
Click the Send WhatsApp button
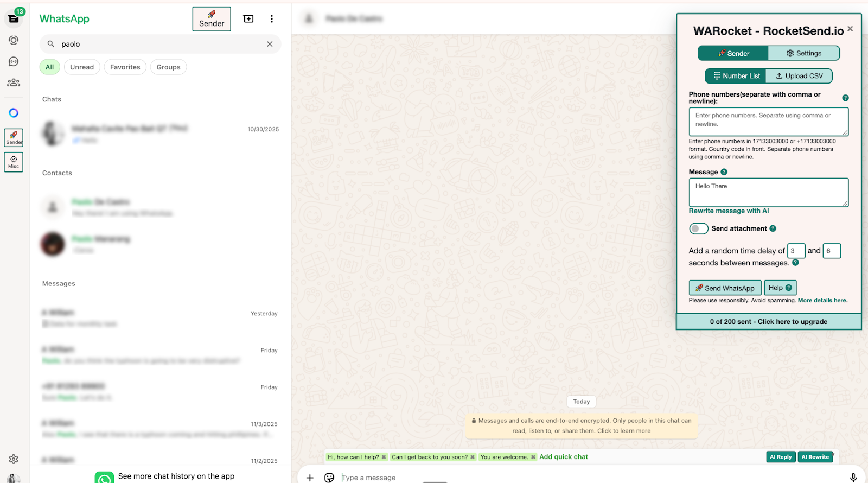pos(725,288)
